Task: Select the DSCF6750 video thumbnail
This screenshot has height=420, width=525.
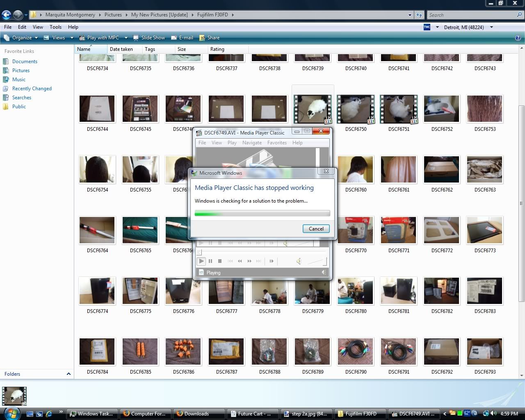Action: pos(356,109)
